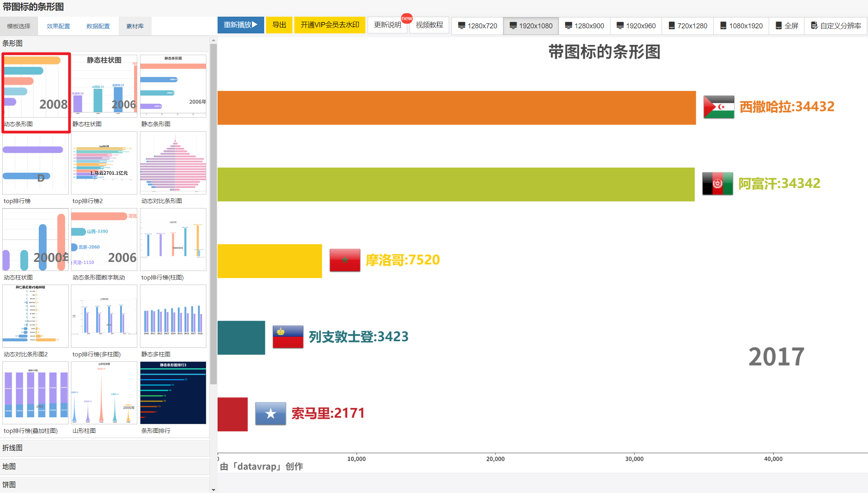Screen dimensions: 868x493
Task: Choose 1080x1920 portrait resolution
Action: (x=741, y=26)
